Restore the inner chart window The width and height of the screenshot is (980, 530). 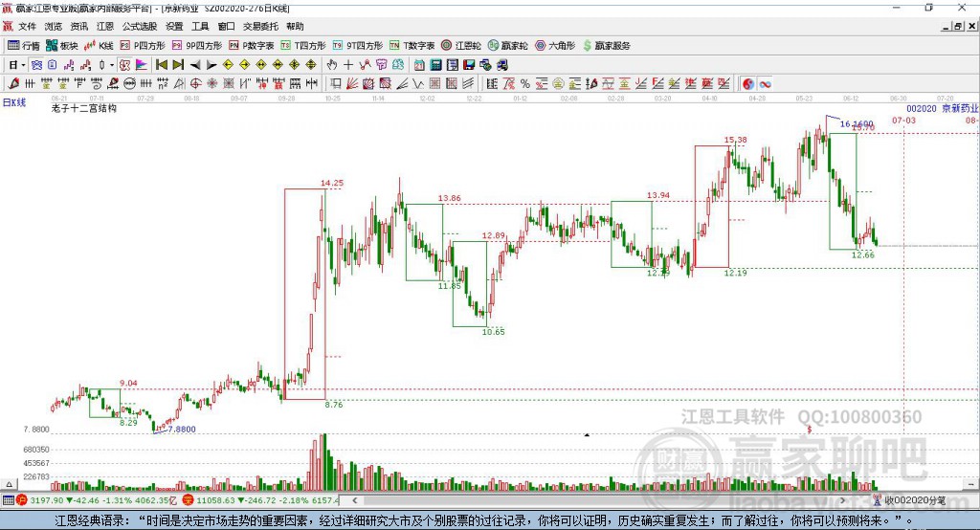pos(958,26)
